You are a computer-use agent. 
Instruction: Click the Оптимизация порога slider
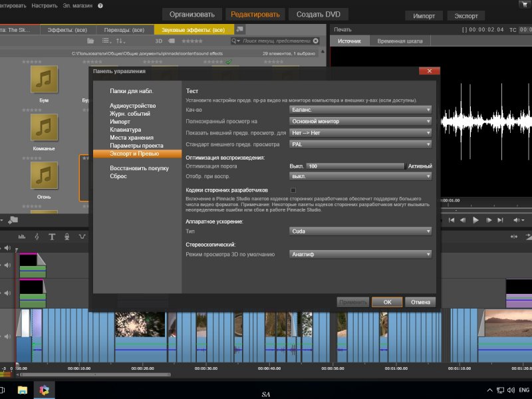(x=355, y=166)
